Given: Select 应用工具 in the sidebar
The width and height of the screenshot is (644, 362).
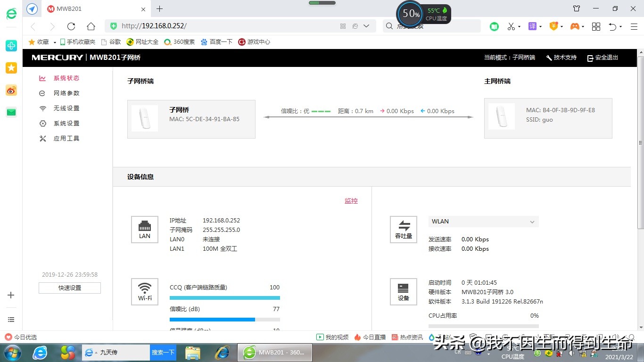Looking at the screenshot, I should tap(66, 138).
